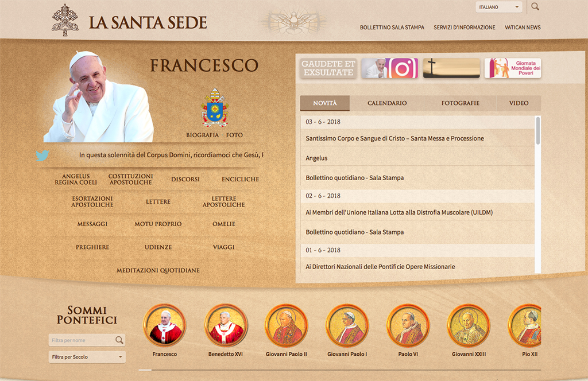Open the Filtra per Secolo dropdown
Image resolution: width=588 pixels, height=381 pixels.
coord(87,357)
